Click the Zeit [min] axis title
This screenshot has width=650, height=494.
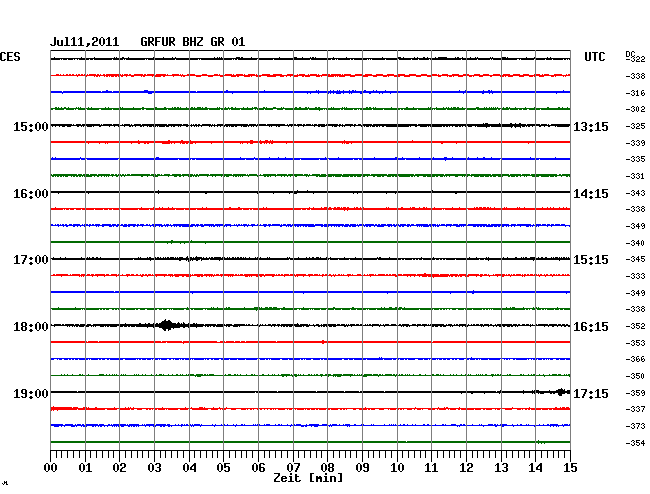[308, 478]
